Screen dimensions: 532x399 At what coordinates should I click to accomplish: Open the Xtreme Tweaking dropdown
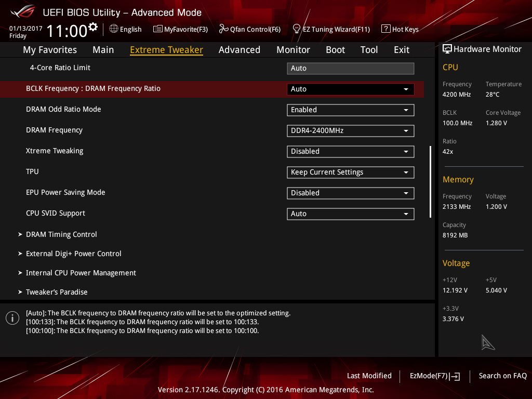(x=351, y=151)
